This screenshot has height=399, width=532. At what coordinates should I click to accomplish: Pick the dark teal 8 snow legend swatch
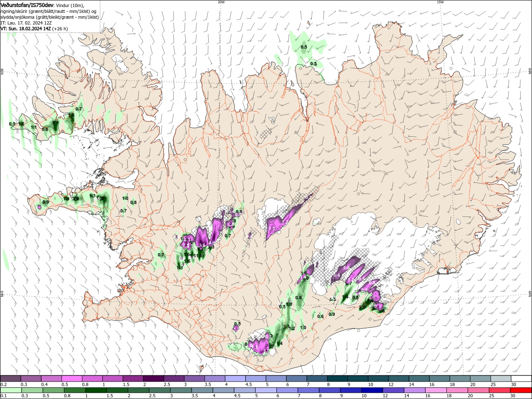pyautogui.click(x=337, y=379)
